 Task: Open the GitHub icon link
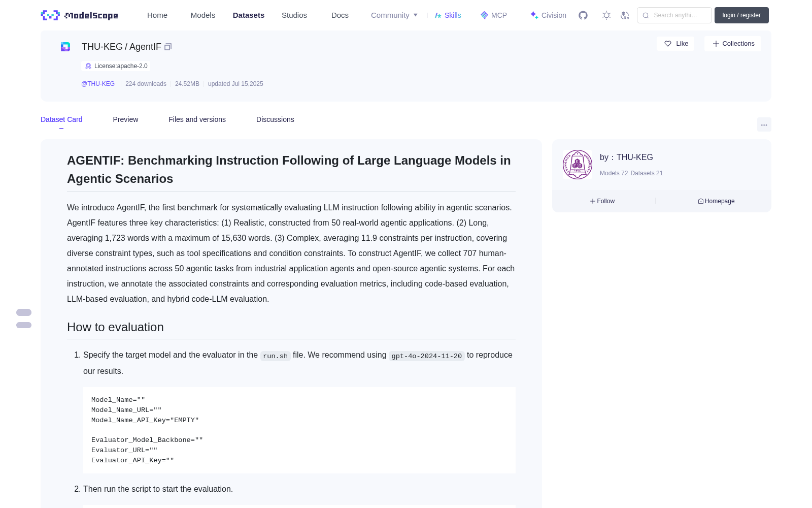point(583,15)
